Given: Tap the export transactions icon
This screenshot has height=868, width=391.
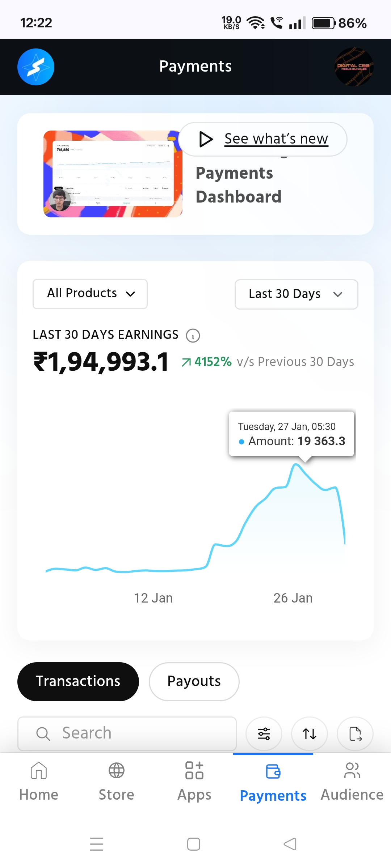Looking at the screenshot, I should click(x=355, y=734).
